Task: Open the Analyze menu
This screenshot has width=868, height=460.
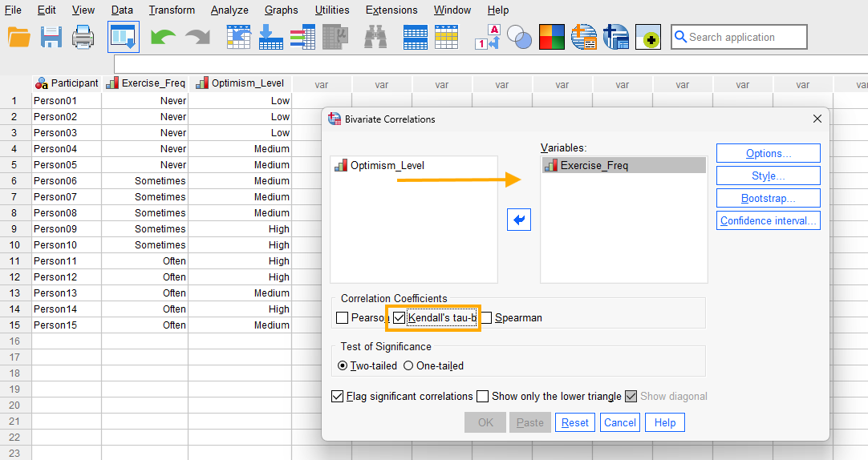Action: coord(229,10)
